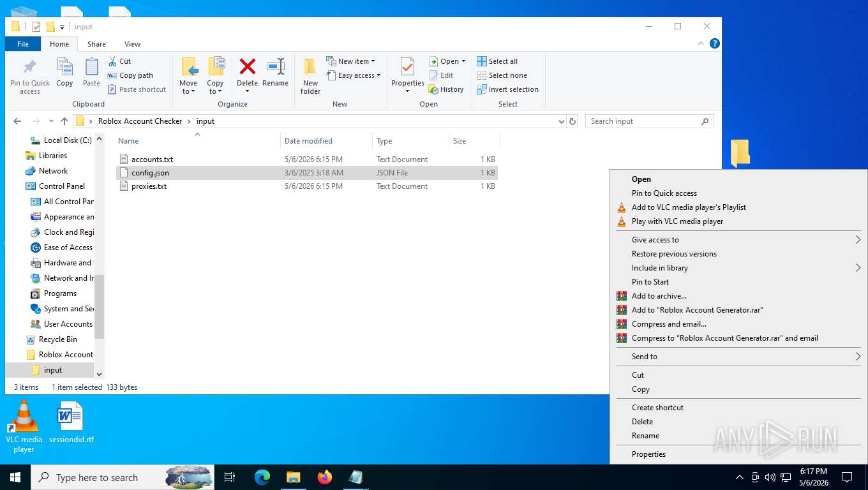Click the Rename icon in Organize group
Screen dimensions: 868x490
275,73
